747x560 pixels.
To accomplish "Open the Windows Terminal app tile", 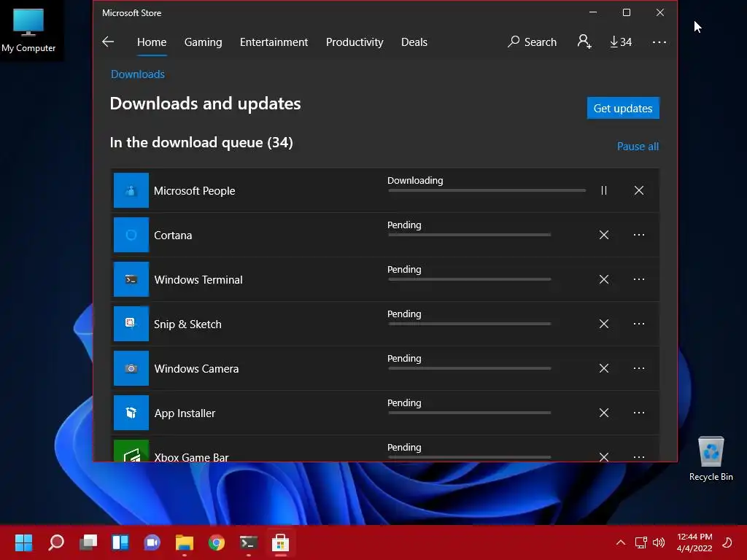I will (x=131, y=279).
